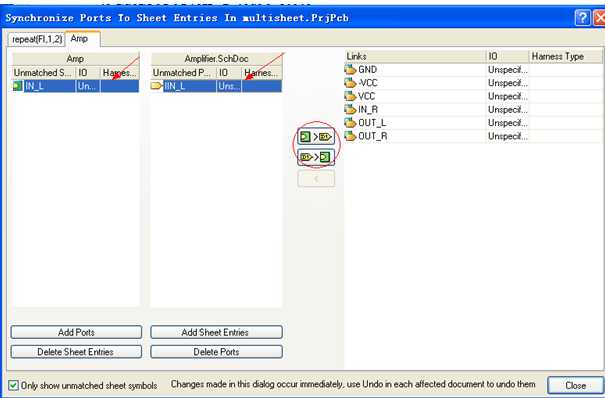Click the sheet-entry-to-port sync icon button
Image resolution: width=605 pixels, height=398 pixels.
tap(316, 137)
